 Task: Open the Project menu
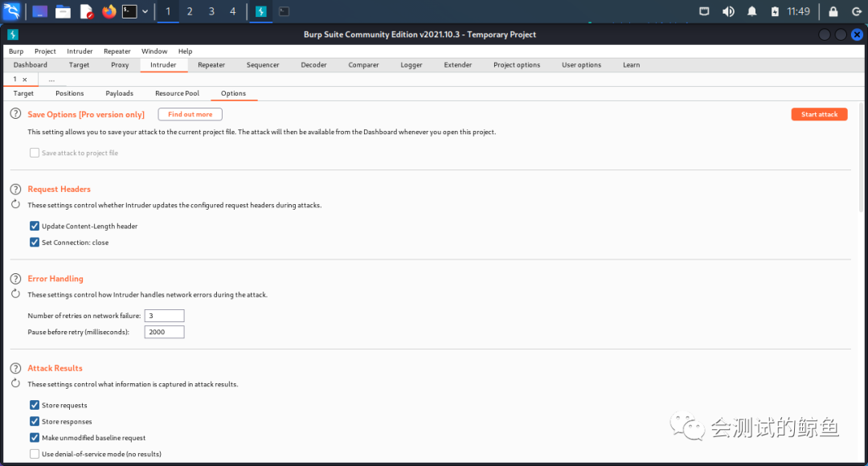[x=45, y=51]
